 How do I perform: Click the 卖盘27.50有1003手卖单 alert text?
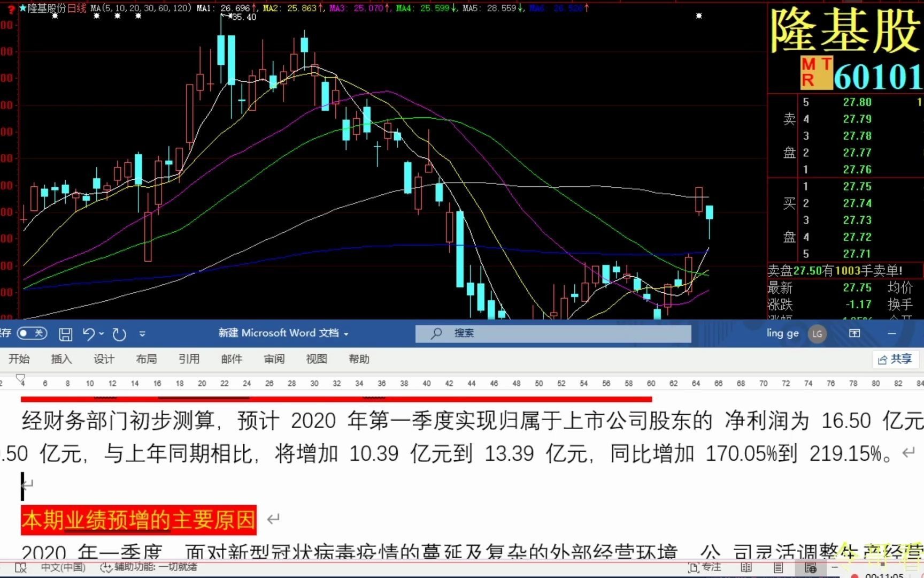pos(835,271)
